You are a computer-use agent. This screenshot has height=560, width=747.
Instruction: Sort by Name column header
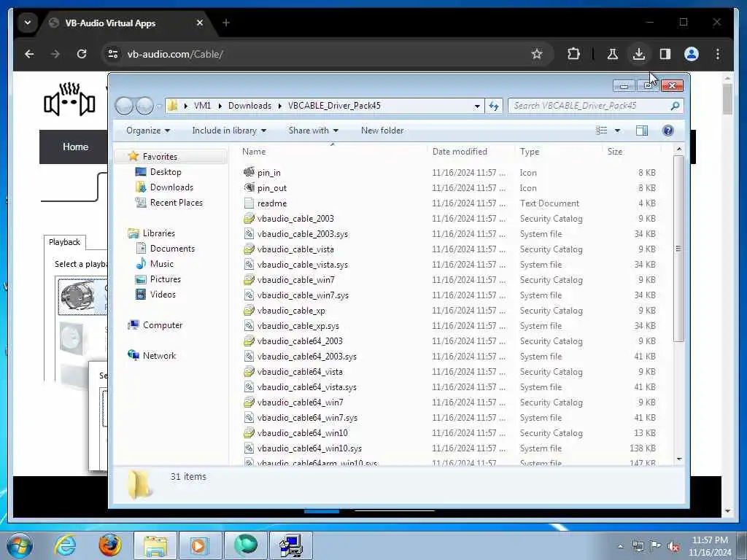click(254, 152)
